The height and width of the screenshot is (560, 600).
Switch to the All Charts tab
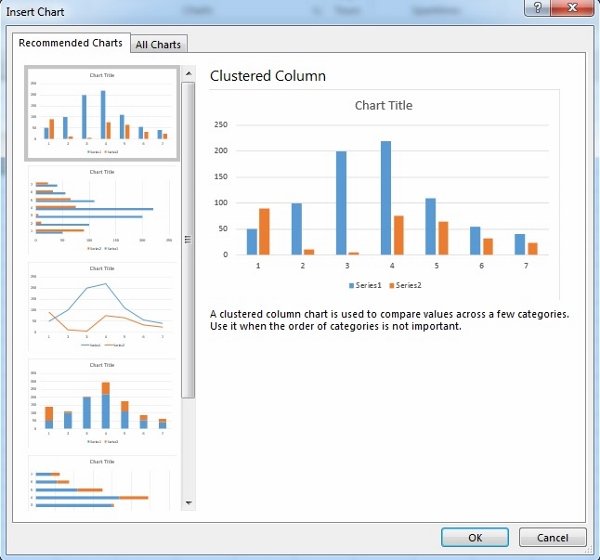(159, 44)
